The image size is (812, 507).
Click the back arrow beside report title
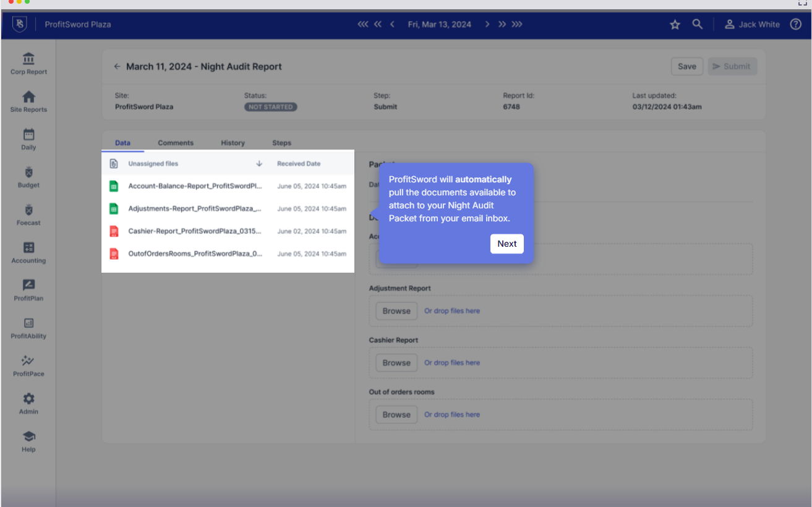117,67
